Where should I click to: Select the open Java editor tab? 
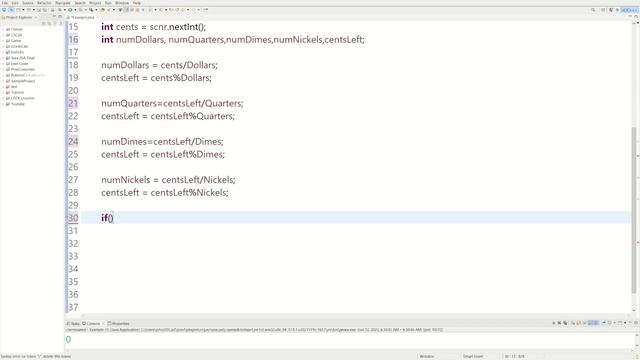[x=82, y=18]
